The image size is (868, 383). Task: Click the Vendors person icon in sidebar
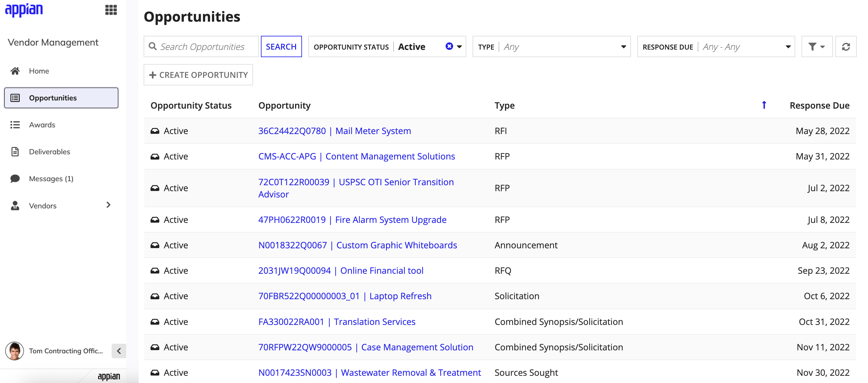tap(15, 206)
